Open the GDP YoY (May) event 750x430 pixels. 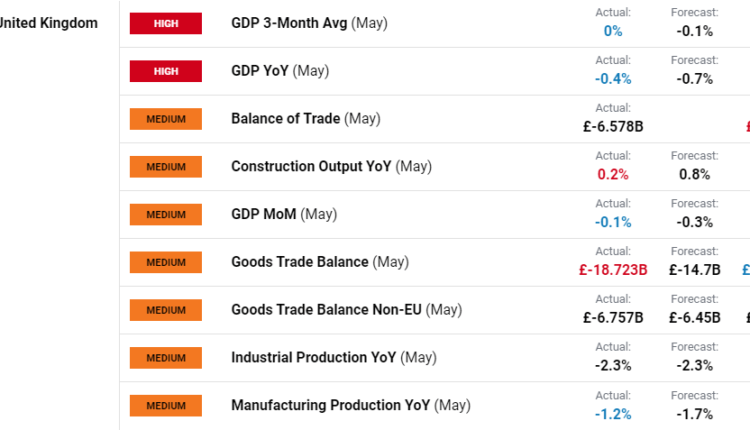point(279,71)
